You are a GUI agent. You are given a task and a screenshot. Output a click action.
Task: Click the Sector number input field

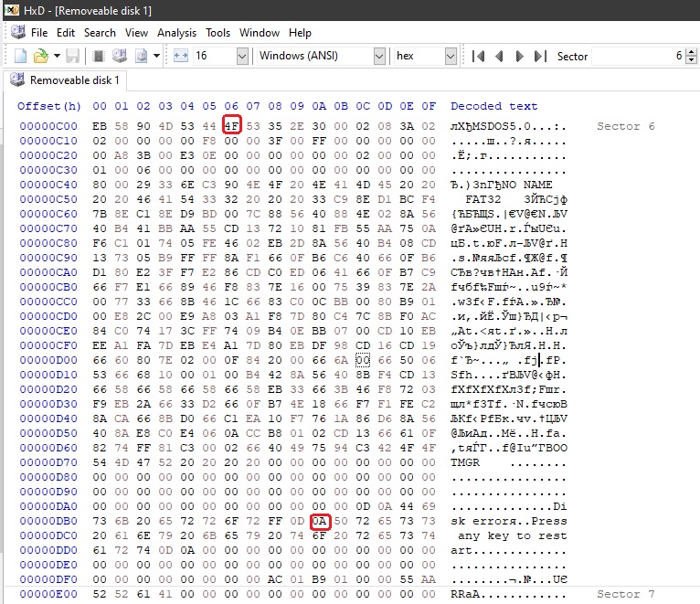click(634, 56)
